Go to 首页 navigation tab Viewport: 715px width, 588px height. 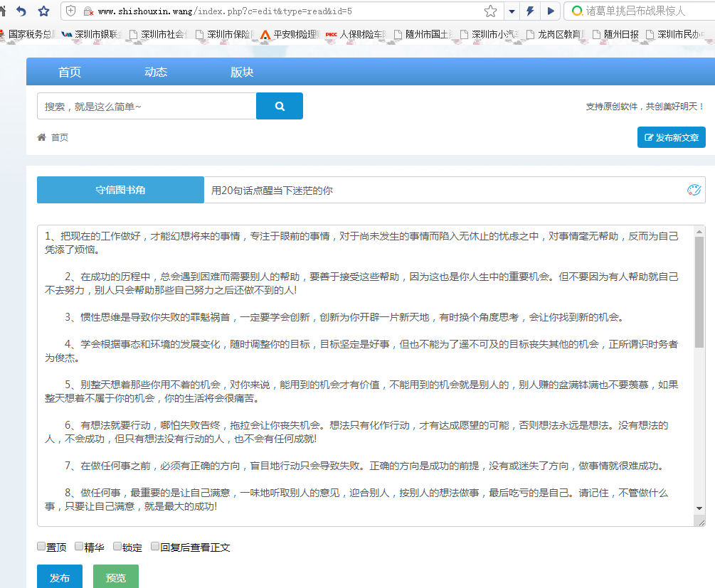69,72
